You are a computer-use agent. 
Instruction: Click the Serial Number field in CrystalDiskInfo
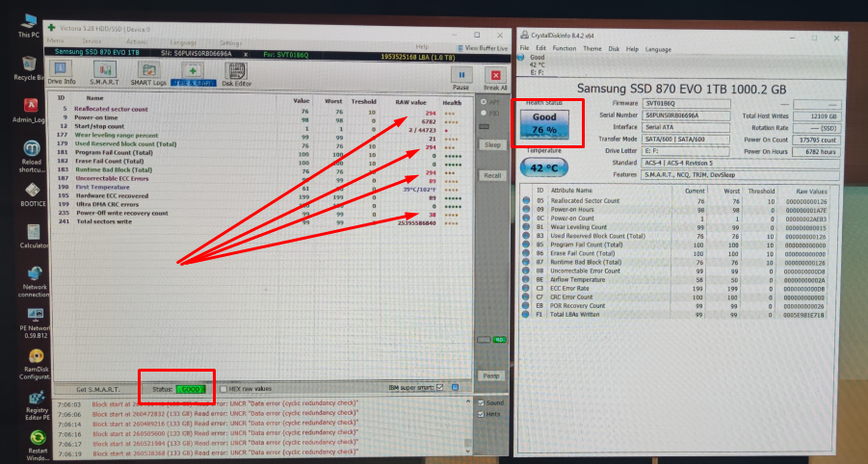(686, 116)
